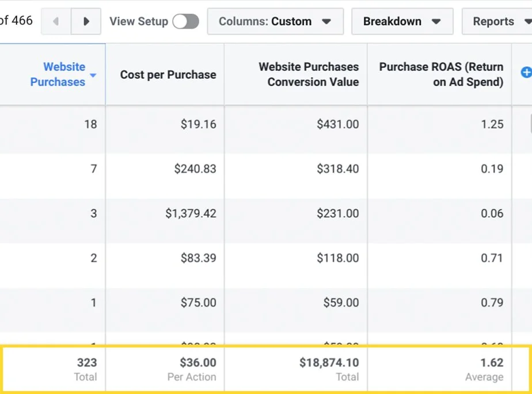Select Purchase ROAS column header
532x394 pixels.
[x=441, y=74]
